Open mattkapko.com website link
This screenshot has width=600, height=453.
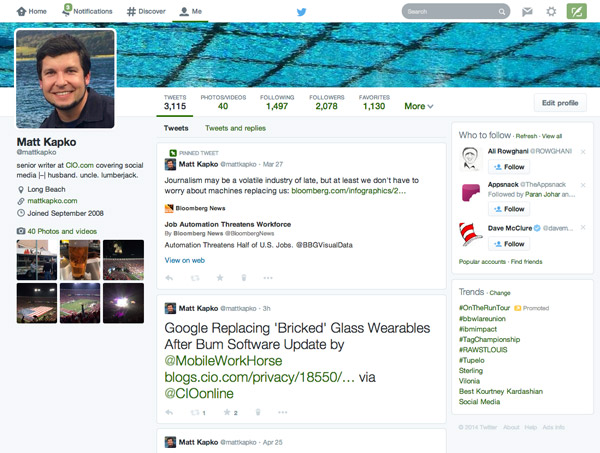(52, 201)
